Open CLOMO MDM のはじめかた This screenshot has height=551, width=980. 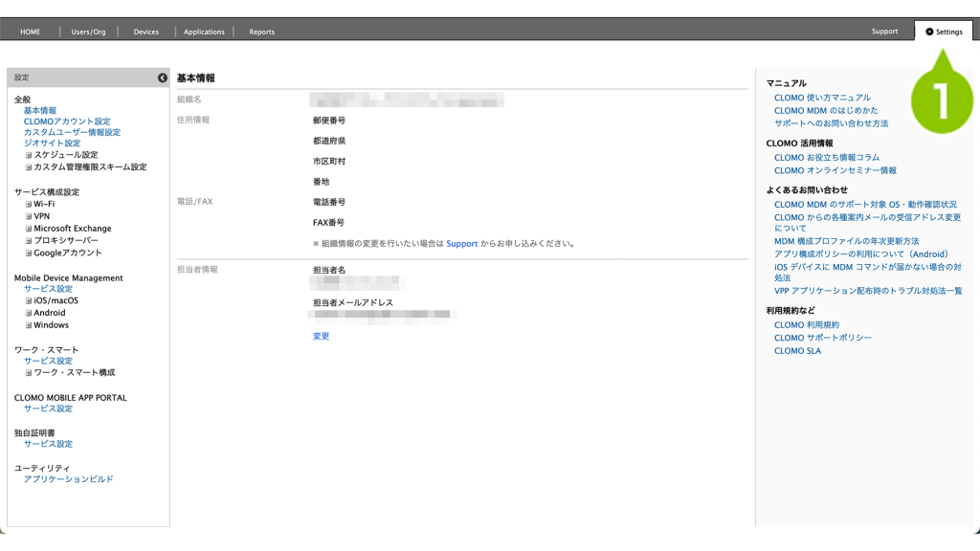826,111
